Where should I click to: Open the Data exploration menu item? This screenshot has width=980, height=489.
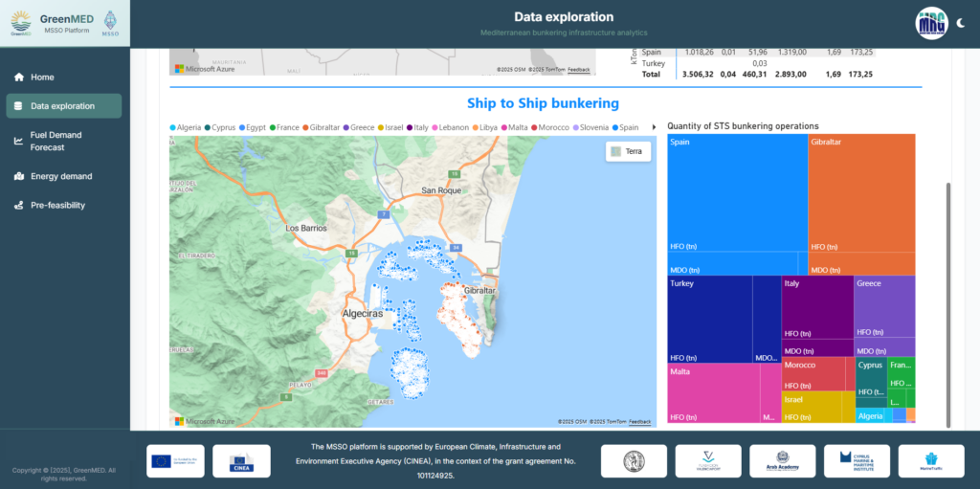63,106
